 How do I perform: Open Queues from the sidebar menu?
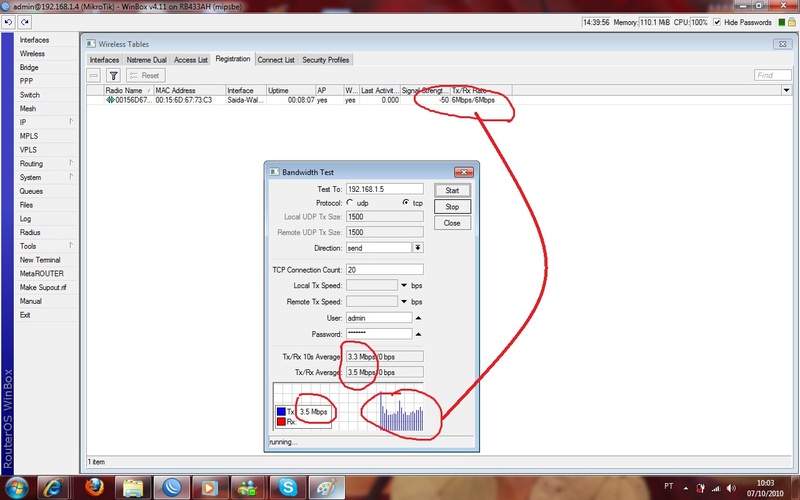[x=31, y=191]
